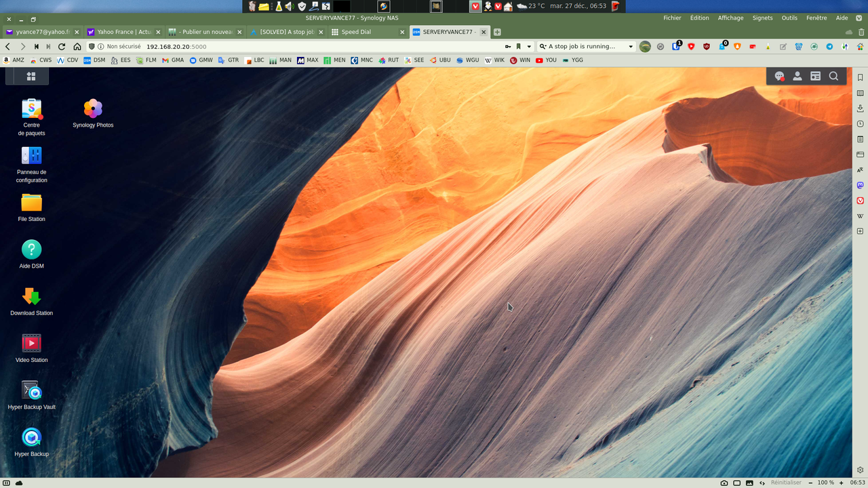
Task: Add a new web panel plus icon
Action: pos(860,231)
